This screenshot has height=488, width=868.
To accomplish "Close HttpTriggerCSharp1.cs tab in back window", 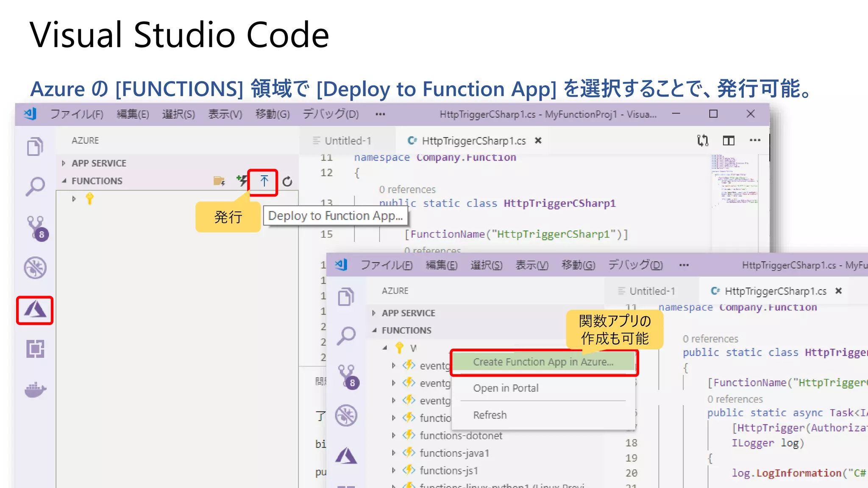I will (538, 140).
